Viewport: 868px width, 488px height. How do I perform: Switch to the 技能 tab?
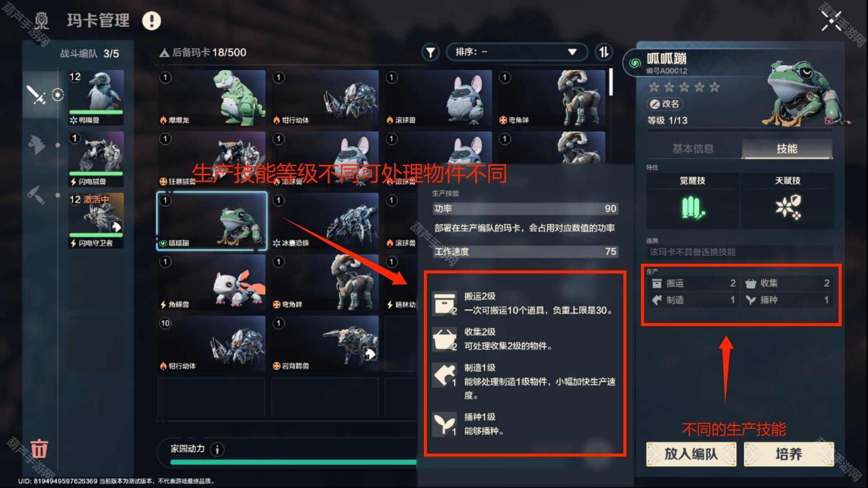(787, 149)
